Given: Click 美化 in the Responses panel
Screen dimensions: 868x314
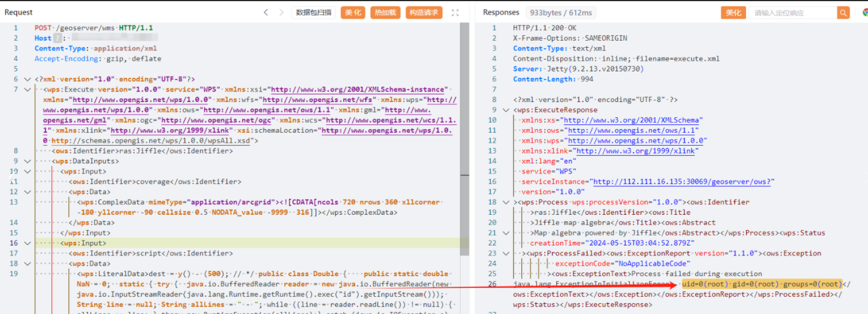Looking at the screenshot, I should coord(734,12).
